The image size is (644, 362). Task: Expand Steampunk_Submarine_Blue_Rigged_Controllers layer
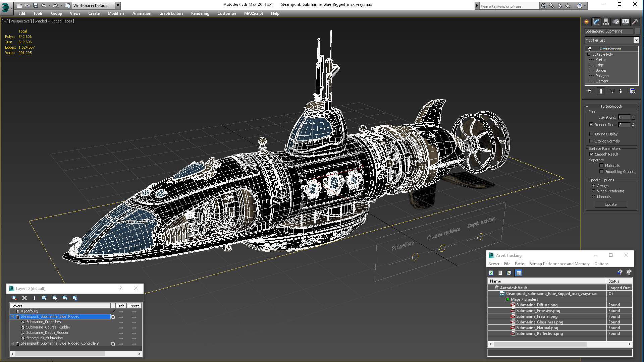click(x=12, y=343)
